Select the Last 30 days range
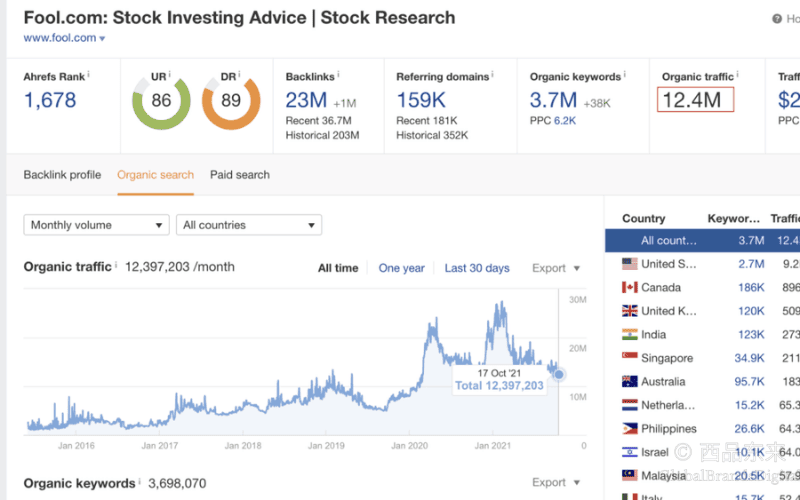The height and width of the screenshot is (500, 800). [x=477, y=268]
